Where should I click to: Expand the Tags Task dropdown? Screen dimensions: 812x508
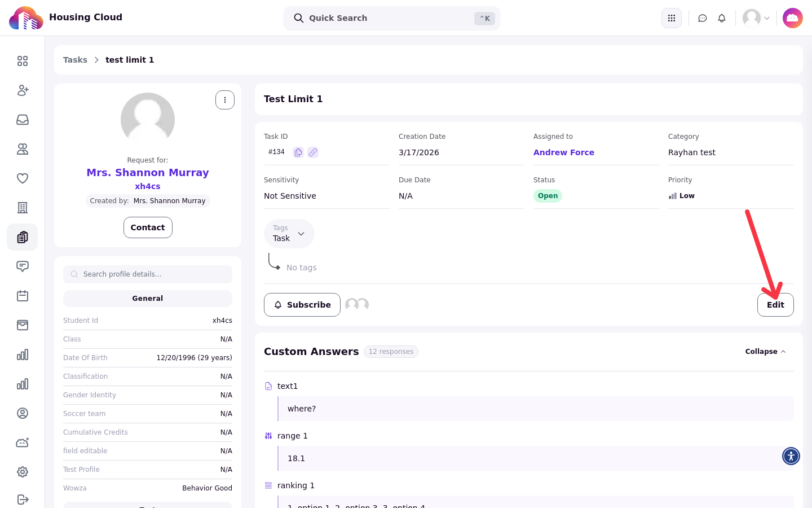(x=289, y=234)
